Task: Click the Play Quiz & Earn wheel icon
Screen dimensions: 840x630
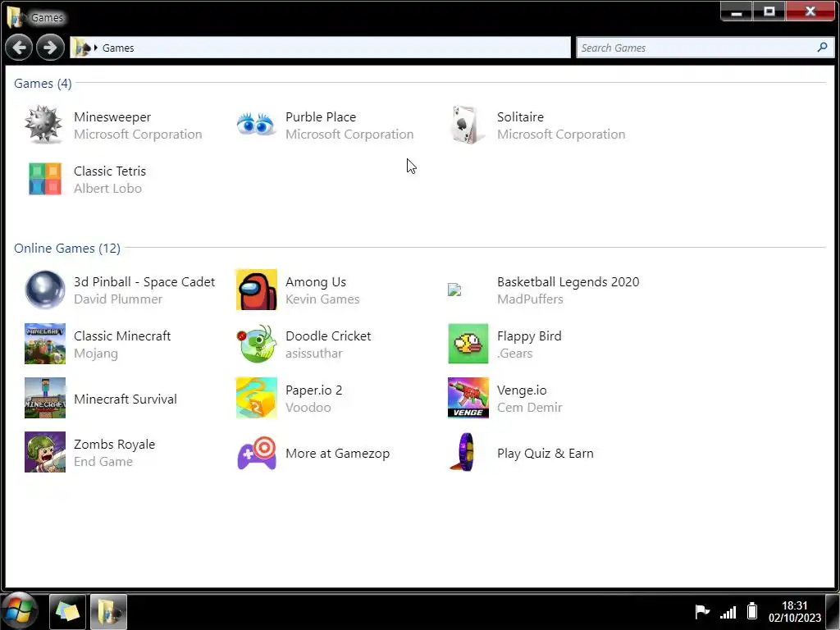Action: [x=463, y=452]
